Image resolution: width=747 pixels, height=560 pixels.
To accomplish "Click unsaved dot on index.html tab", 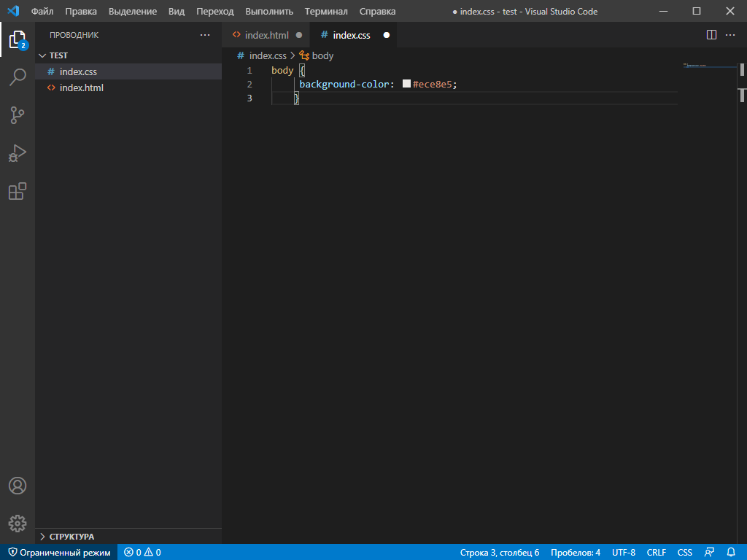I will point(299,35).
